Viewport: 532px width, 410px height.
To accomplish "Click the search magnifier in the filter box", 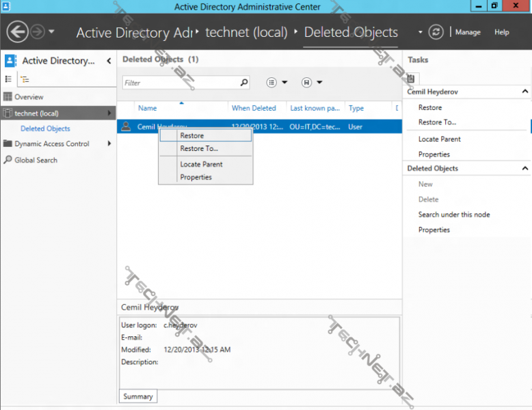I will point(244,83).
